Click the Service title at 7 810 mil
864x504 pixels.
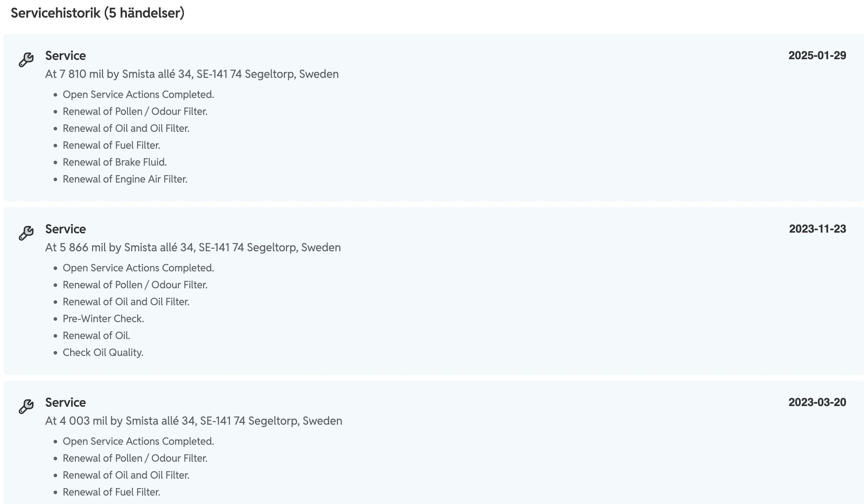point(66,56)
